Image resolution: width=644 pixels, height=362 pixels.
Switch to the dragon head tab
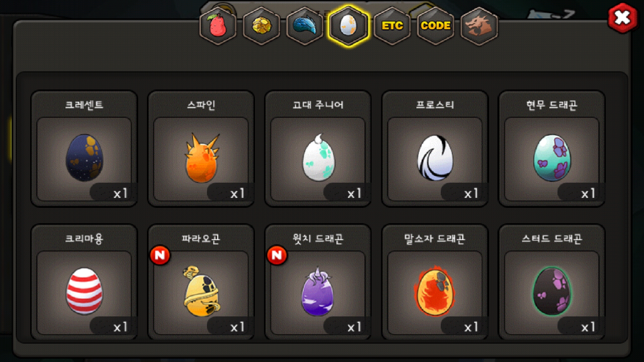pyautogui.click(x=479, y=26)
